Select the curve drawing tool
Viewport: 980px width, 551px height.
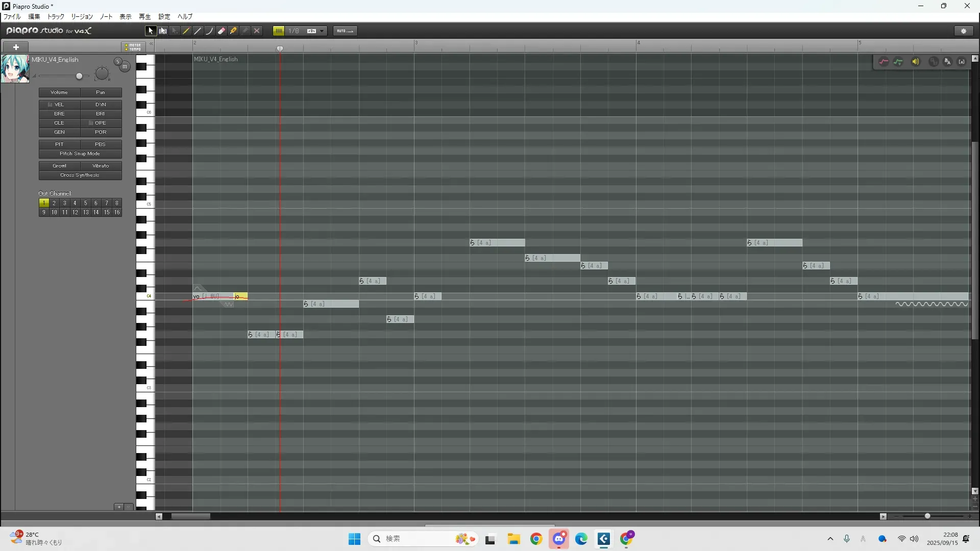click(210, 31)
